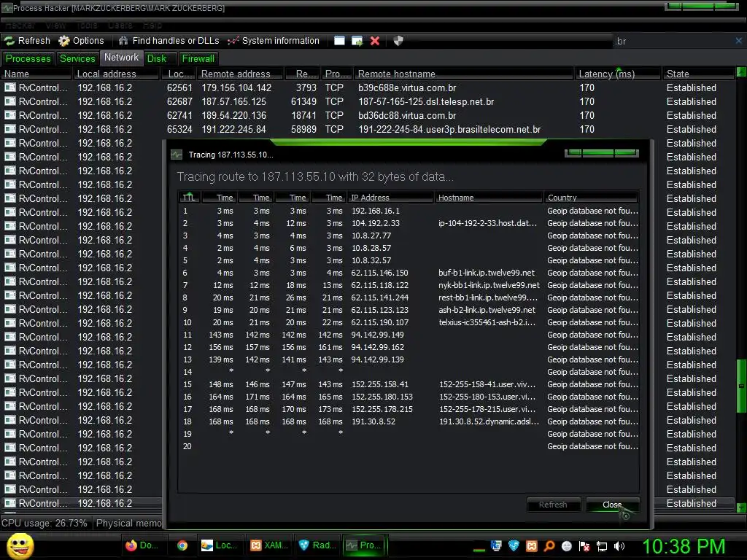Sort by Remote hostname column header
Viewport: 747px width, 560px height.
pos(464,74)
